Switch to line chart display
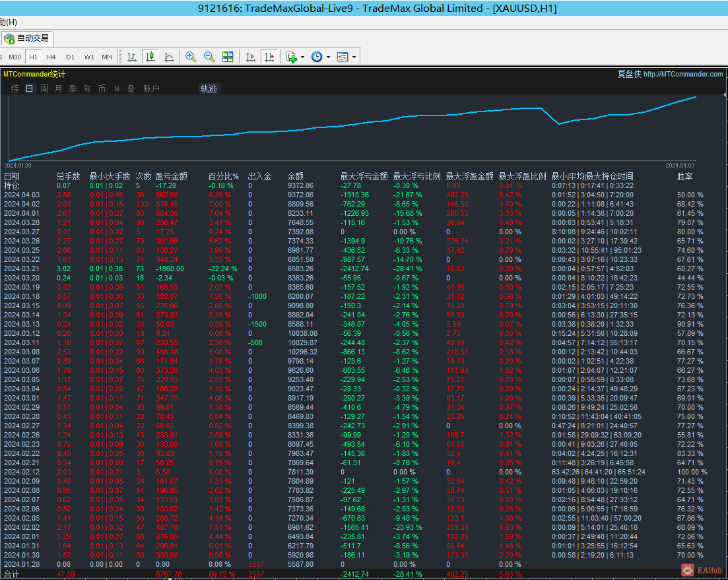Screen dimensions: 728x580 [169, 57]
